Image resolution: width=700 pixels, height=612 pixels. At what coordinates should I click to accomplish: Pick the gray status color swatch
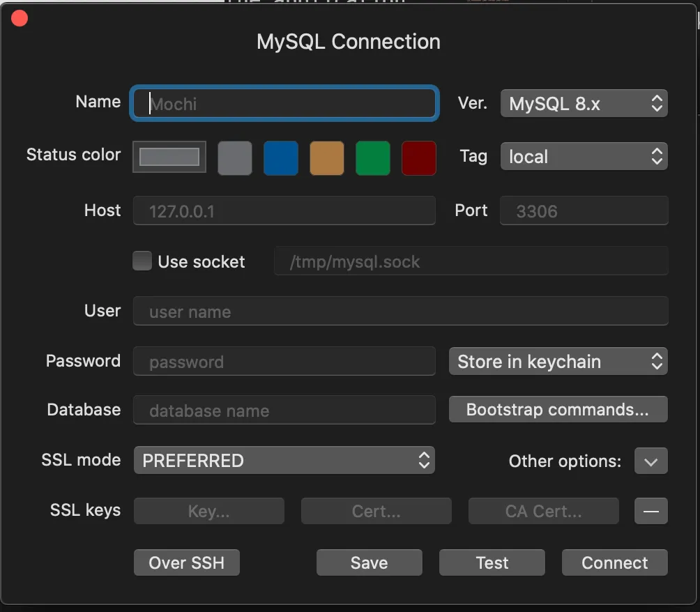[x=235, y=158]
